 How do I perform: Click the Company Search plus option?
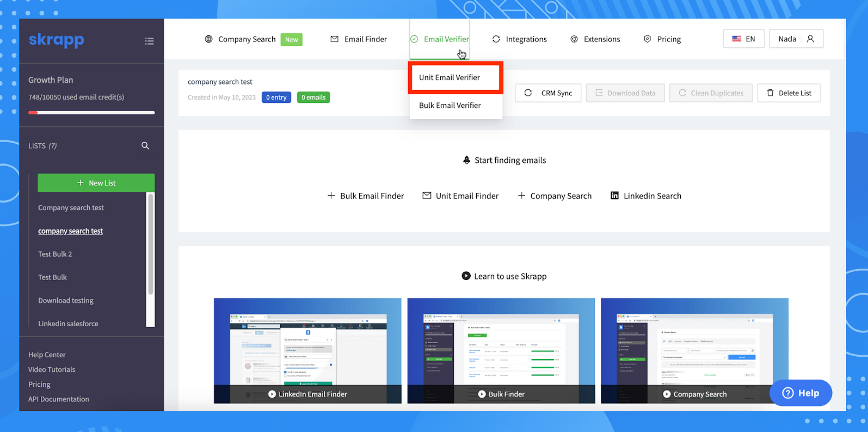click(555, 196)
